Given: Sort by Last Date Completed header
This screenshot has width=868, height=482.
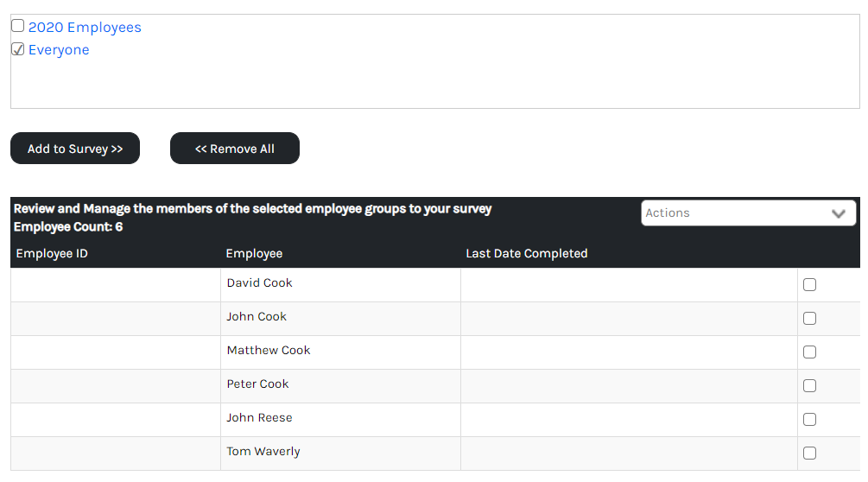Looking at the screenshot, I should (526, 254).
